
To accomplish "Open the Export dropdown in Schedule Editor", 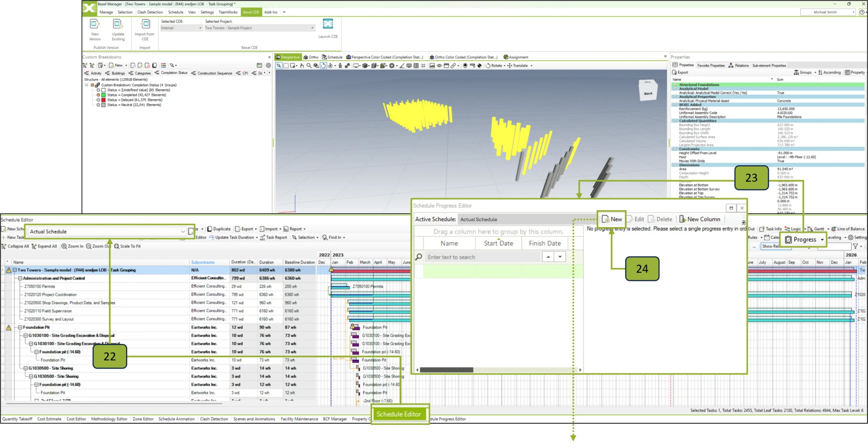I will tap(246, 229).
